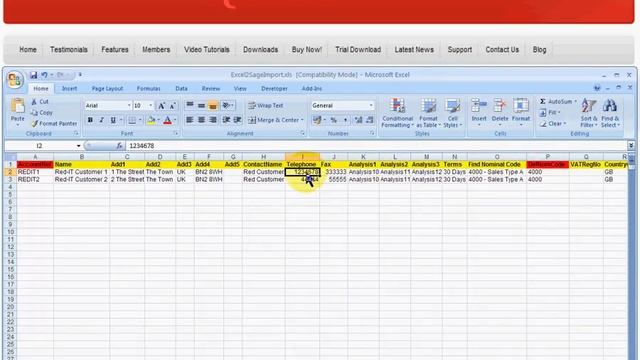Open Sort & Filter options
The height and width of the screenshot is (360, 640).
click(x=589, y=113)
